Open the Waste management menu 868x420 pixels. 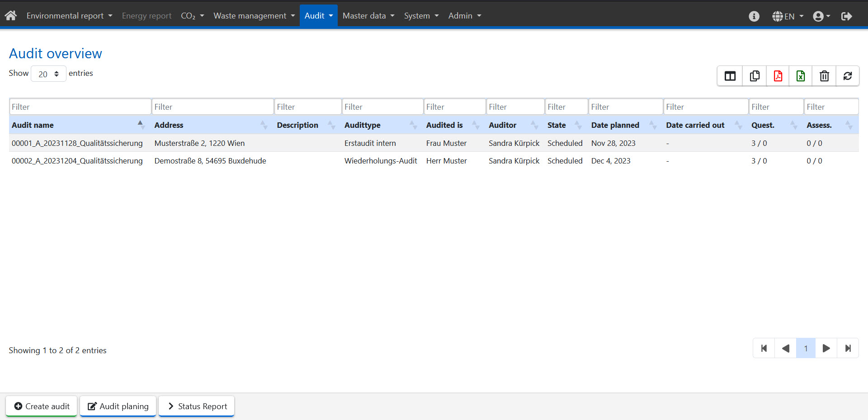pyautogui.click(x=254, y=16)
